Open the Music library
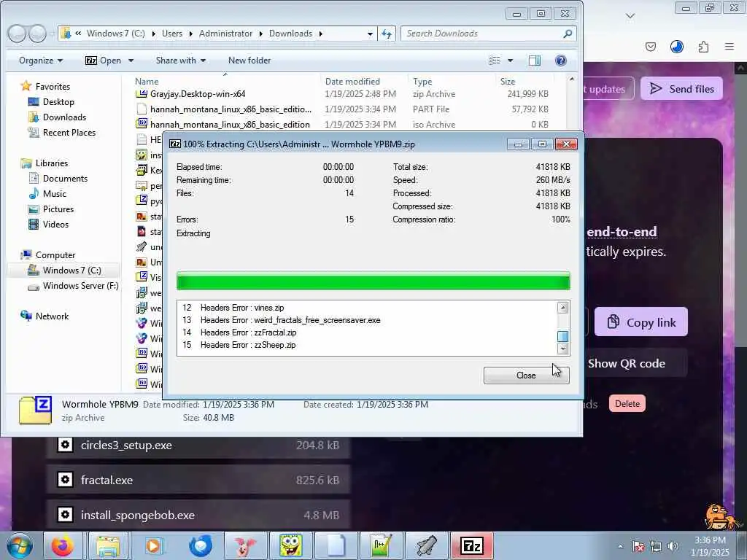Image resolution: width=747 pixels, height=560 pixels. (x=54, y=193)
